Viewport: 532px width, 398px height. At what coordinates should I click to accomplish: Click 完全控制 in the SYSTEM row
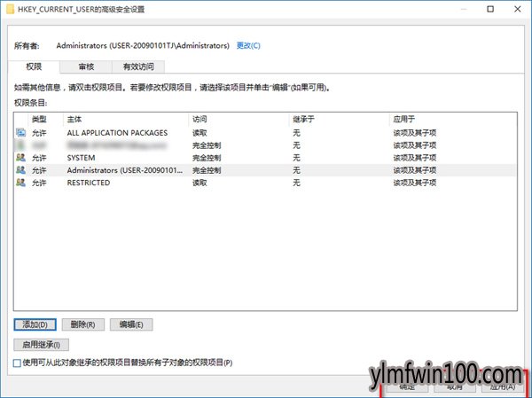207,158
